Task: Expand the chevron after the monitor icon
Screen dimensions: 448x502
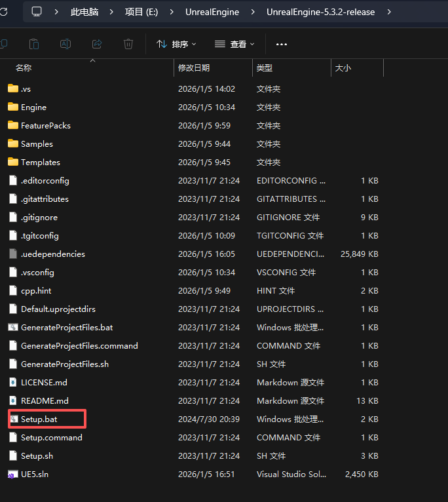Action: pyautogui.click(x=56, y=12)
